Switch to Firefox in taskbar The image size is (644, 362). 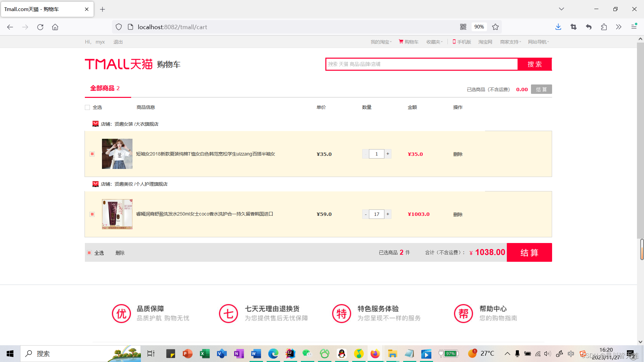coord(375,354)
